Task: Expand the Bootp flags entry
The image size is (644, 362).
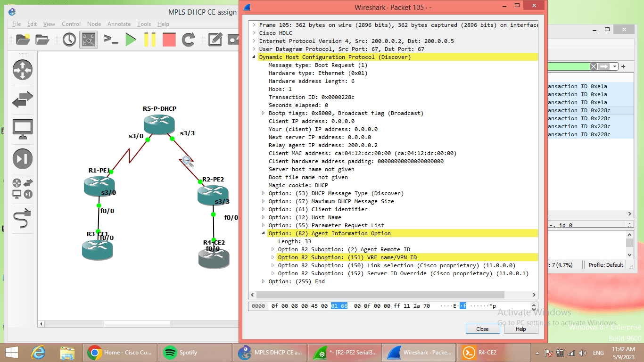Action: click(x=263, y=113)
